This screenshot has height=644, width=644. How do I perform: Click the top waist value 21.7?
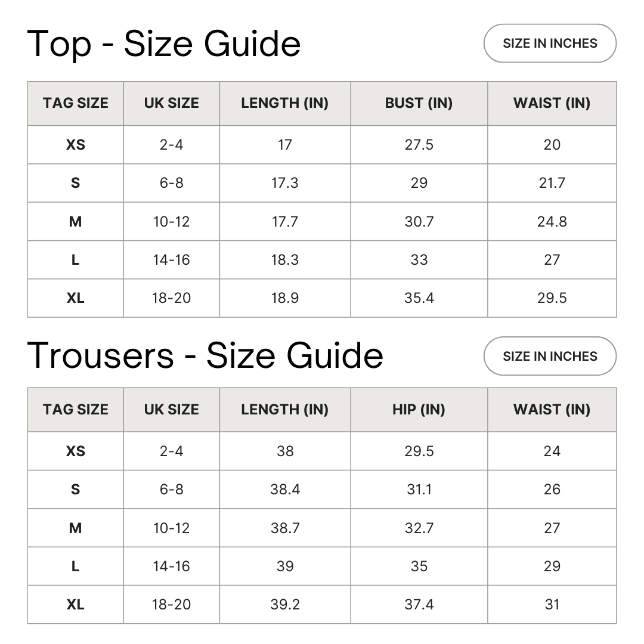tap(552, 183)
